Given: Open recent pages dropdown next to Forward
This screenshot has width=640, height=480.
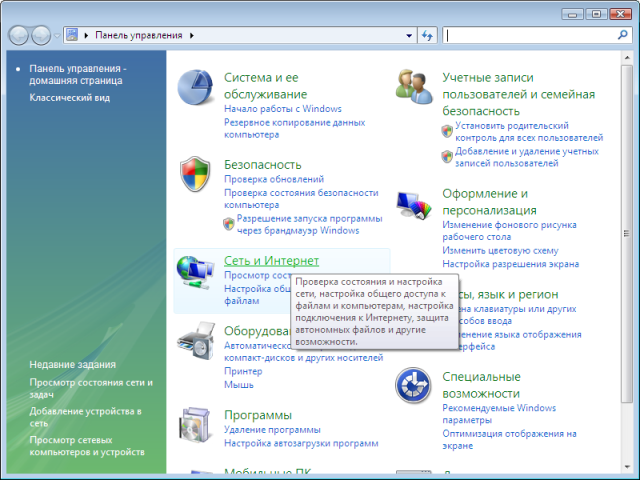Looking at the screenshot, I should [x=57, y=36].
